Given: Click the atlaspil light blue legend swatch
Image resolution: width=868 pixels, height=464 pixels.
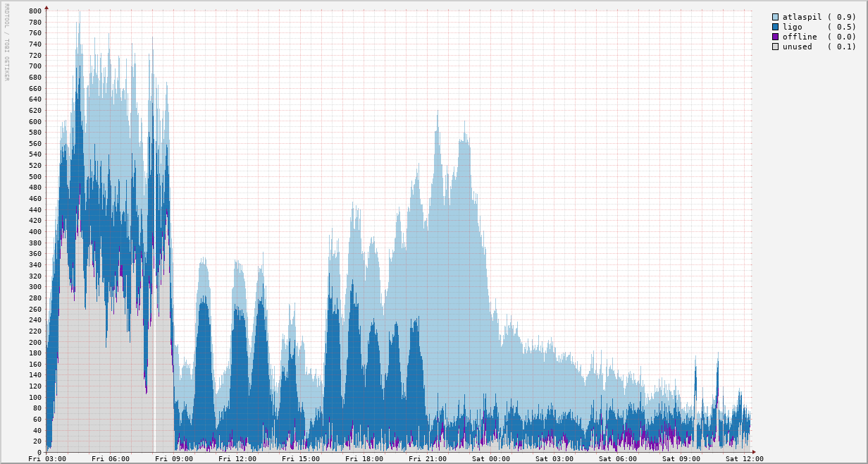Looking at the screenshot, I should click(776, 17).
